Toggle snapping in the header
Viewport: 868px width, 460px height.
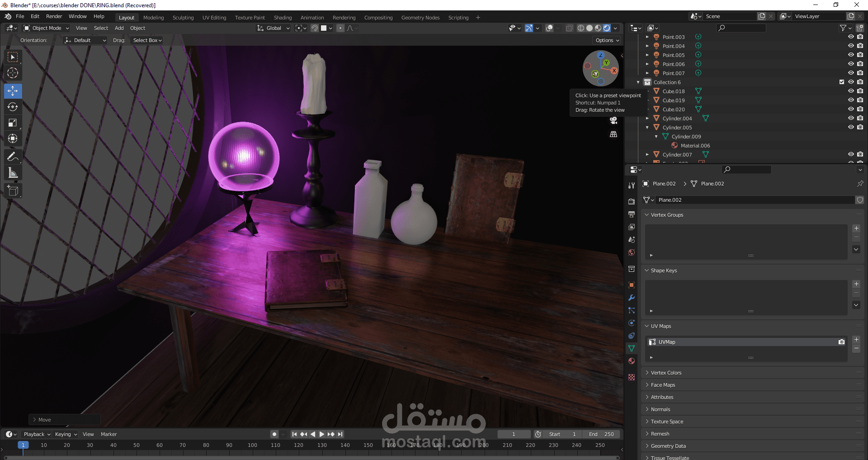click(x=315, y=28)
